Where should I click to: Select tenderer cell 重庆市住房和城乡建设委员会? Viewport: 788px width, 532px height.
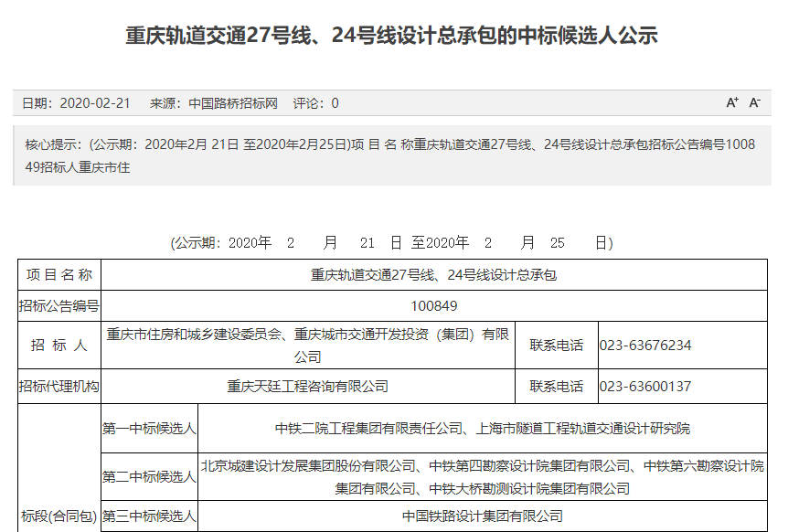308,346
